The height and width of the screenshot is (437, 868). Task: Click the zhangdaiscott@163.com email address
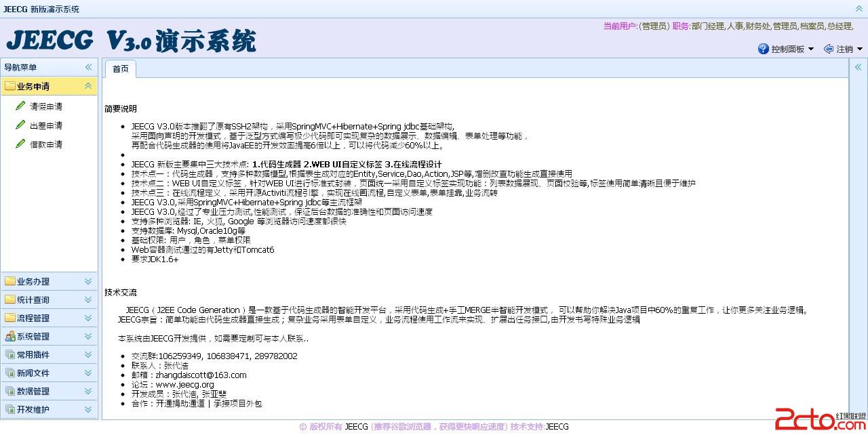click(x=201, y=375)
